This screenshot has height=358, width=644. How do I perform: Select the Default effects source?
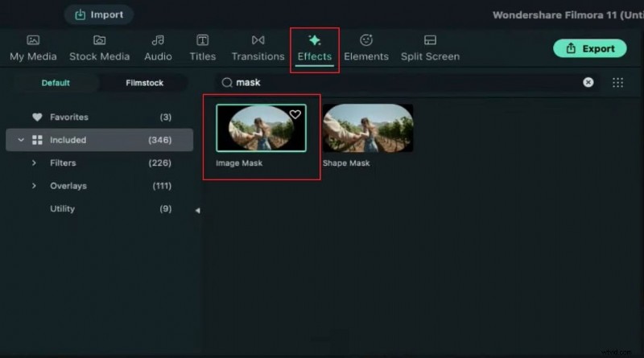pyautogui.click(x=56, y=83)
